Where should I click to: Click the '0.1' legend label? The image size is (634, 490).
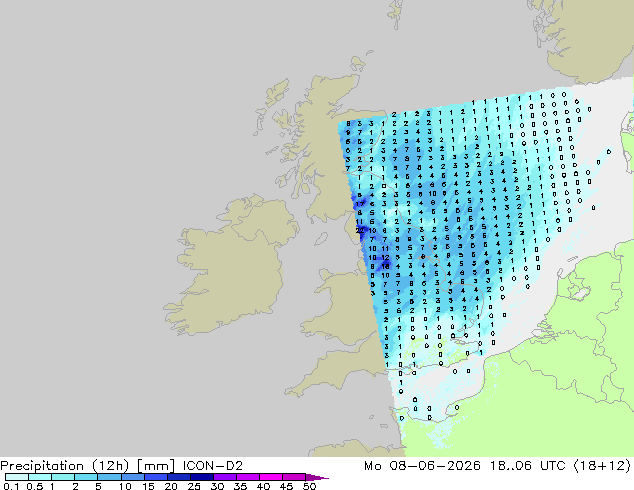click(11, 486)
